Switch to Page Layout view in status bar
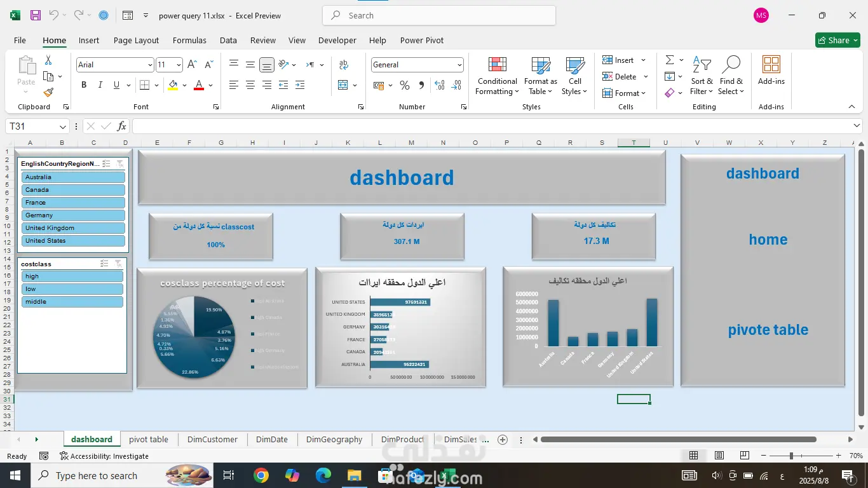868x488 pixels. (x=719, y=456)
